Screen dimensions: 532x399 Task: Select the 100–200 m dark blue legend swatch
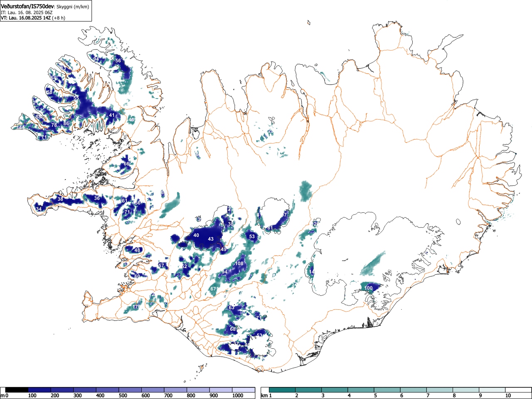(39, 390)
